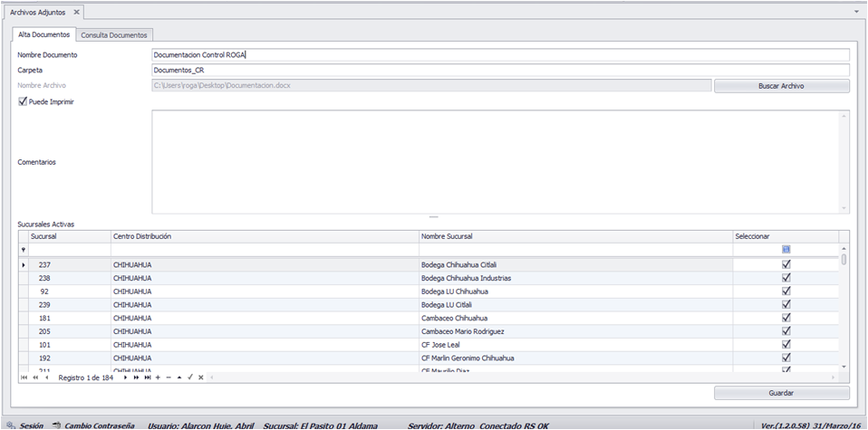Uncheck Seleccionar for Cambaceo Mario Rodriguez

[786, 331]
